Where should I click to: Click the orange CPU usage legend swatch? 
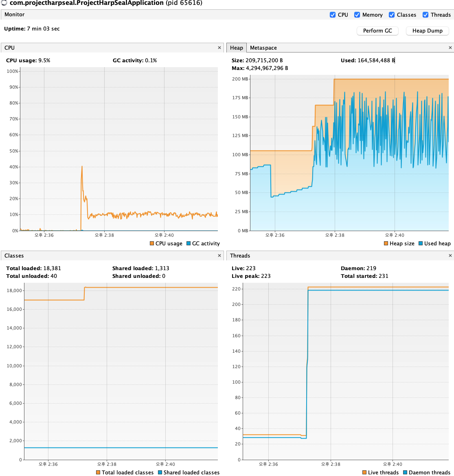click(152, 243)
